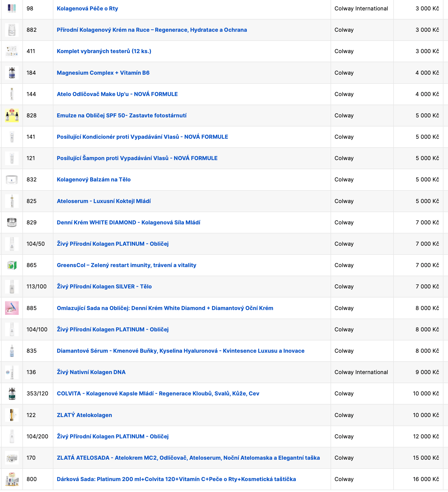Image resolution: width=448 pixels, height=492 pixels.
Task: Select the 16 000 Kč price
Action: (x=426, y=479)
